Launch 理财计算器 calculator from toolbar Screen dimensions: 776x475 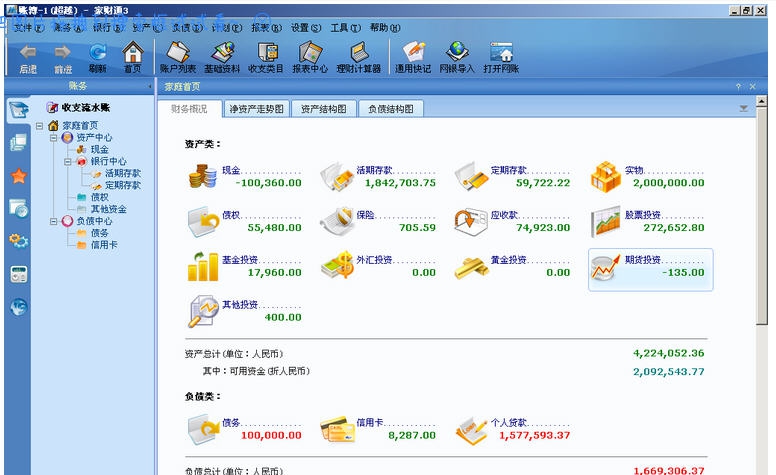pyautogui.click(x=359, y=51)
